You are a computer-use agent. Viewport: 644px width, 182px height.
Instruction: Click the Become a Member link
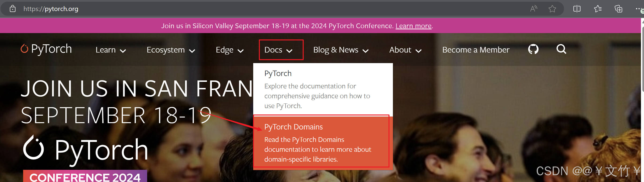476,50
